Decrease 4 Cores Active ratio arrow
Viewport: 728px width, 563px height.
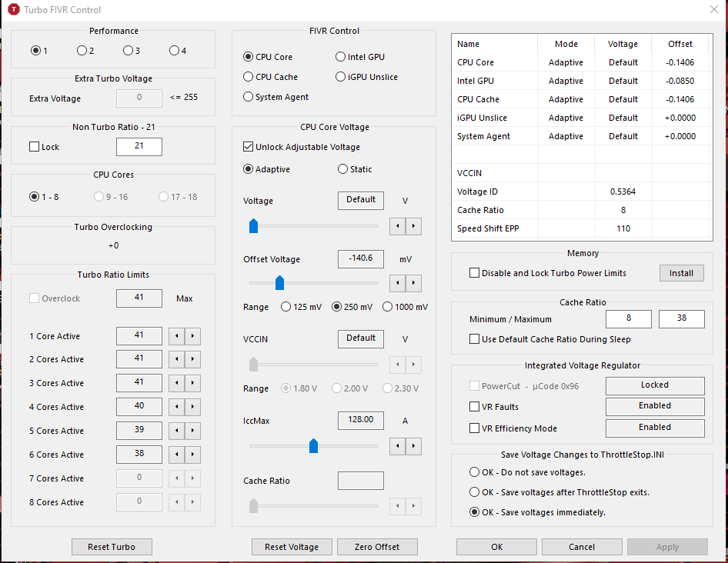click(x=177, y=407)
